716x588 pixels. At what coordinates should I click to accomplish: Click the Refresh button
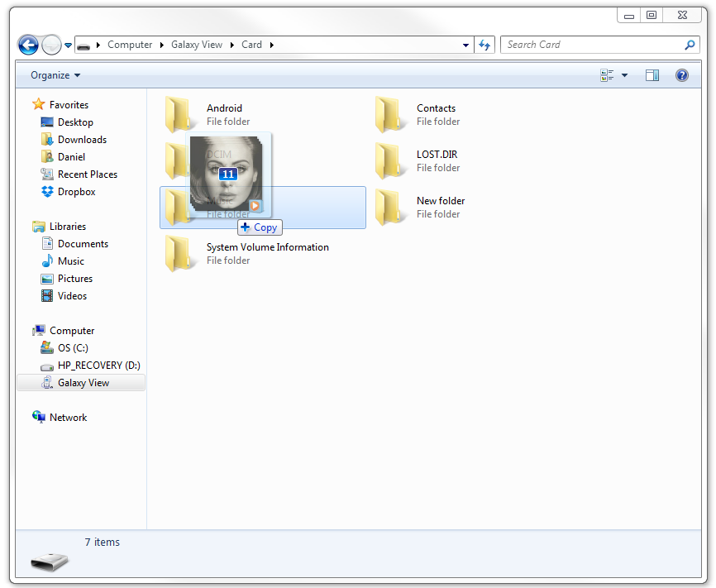coord(484,45)
